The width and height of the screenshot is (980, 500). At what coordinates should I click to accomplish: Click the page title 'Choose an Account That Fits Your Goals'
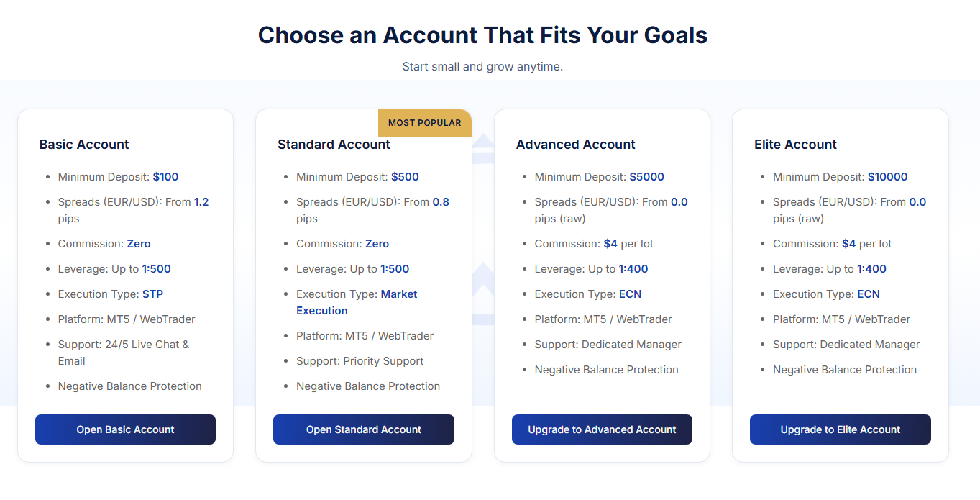click(482, 35)
